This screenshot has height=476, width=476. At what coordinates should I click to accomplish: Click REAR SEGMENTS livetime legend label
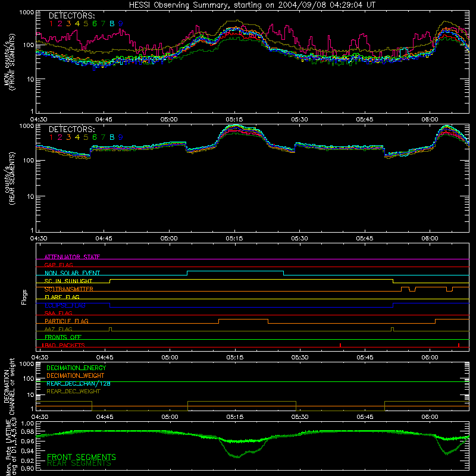click(x=79, y=464)
